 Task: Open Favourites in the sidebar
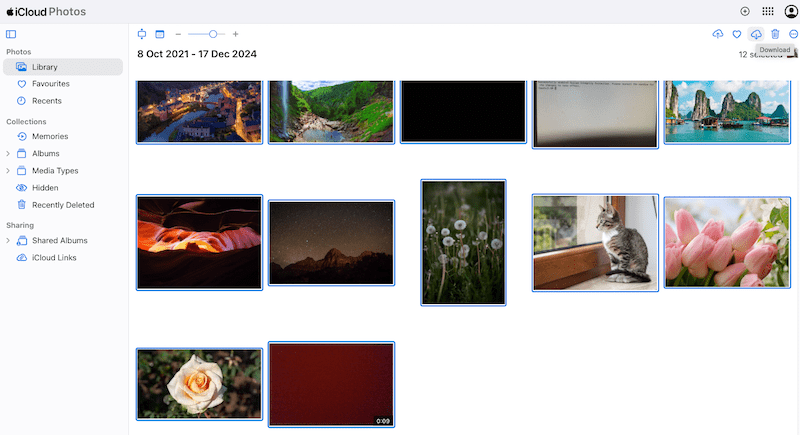50,84
